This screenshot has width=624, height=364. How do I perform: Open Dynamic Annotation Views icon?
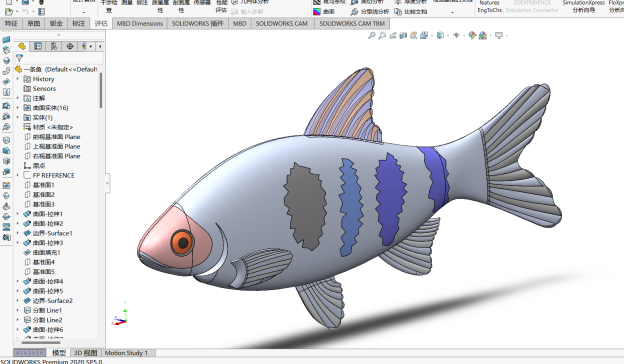click(413, 35)
